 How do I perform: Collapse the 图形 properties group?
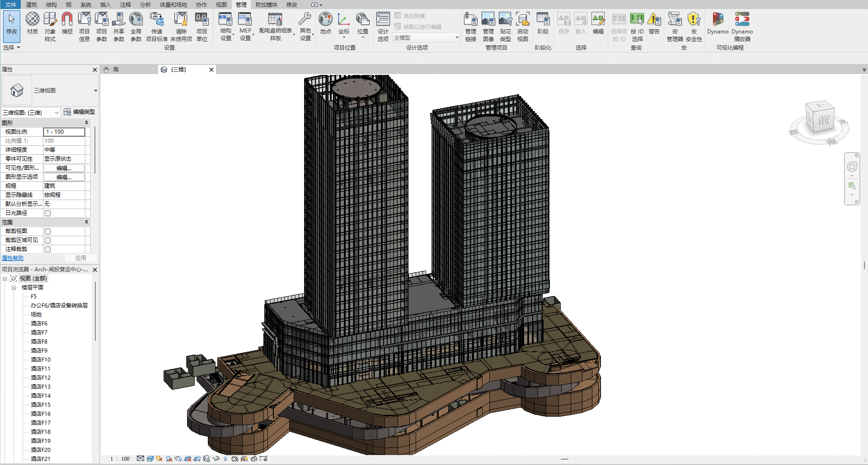pos(86,123)
